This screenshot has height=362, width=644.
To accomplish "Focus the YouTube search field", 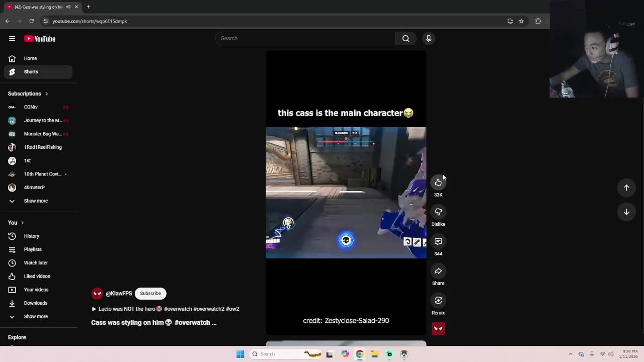I will pos(305,38).
